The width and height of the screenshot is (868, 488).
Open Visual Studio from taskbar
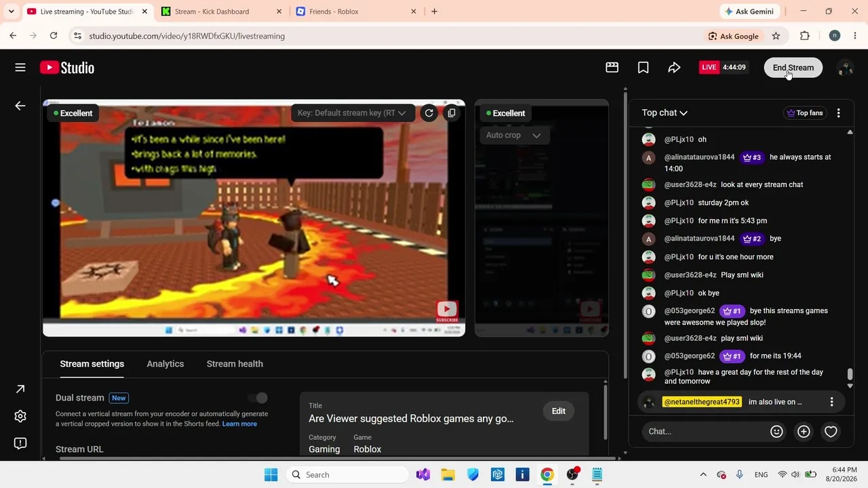click(423, 474)
